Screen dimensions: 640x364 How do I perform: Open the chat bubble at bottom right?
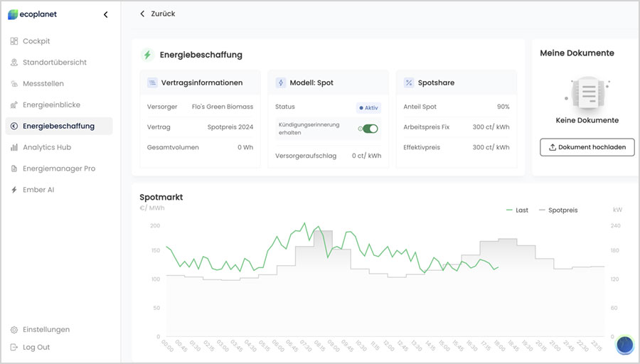624,346
